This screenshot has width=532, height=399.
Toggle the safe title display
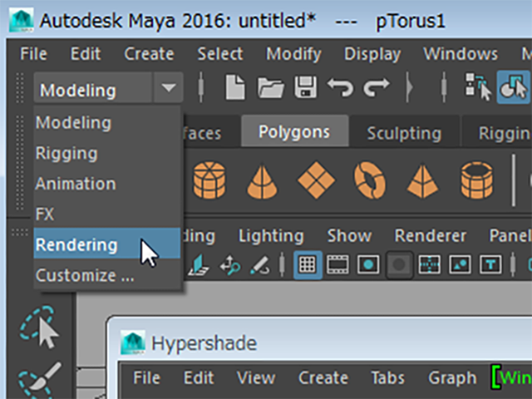coord(490,264)
